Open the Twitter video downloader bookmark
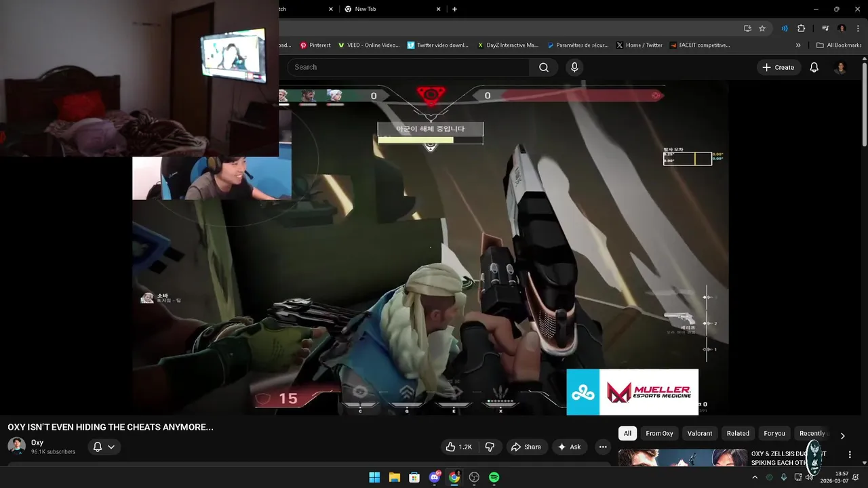This screenshot has height=488, width=868. 438,45
